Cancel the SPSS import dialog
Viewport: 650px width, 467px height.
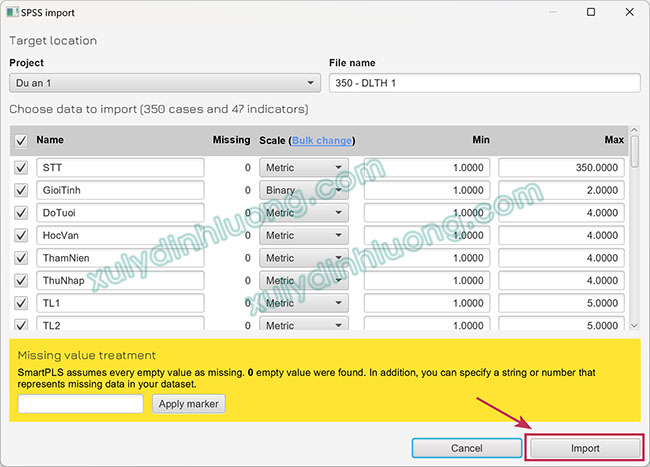click(x=466, y=448)
